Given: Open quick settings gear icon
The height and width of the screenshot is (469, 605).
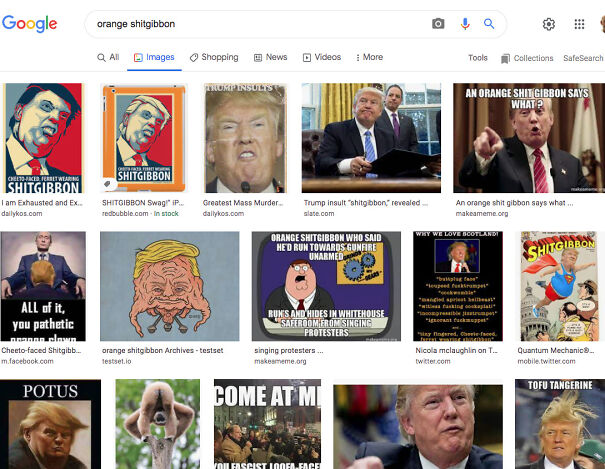Looking at the screenshot, I should 549,24.
